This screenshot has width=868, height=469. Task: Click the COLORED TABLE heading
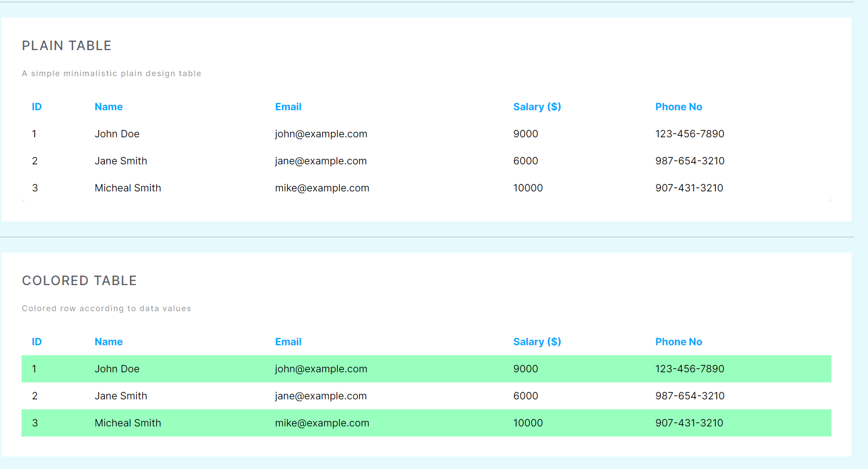click(x=79, y=281)
